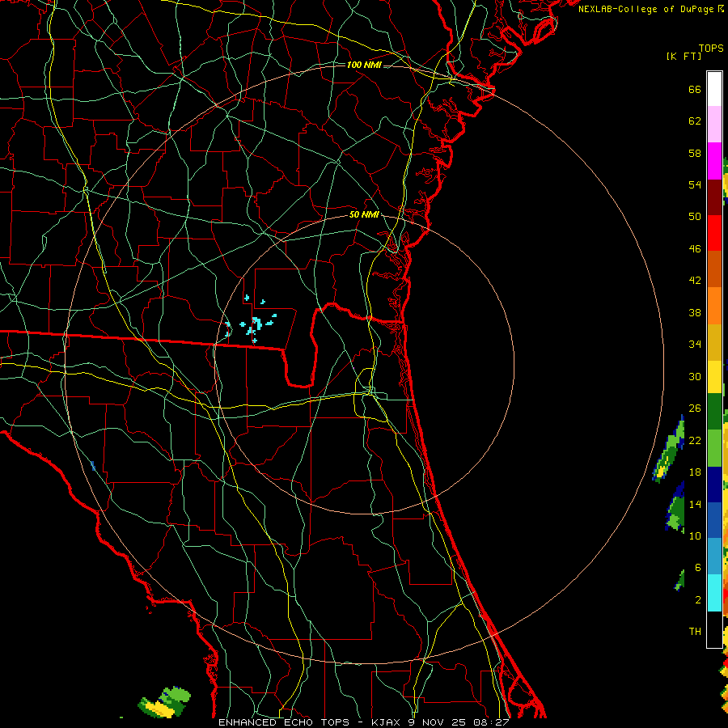728x728 pixels.
Task: Click legend value 42
Action: [695, 281]
